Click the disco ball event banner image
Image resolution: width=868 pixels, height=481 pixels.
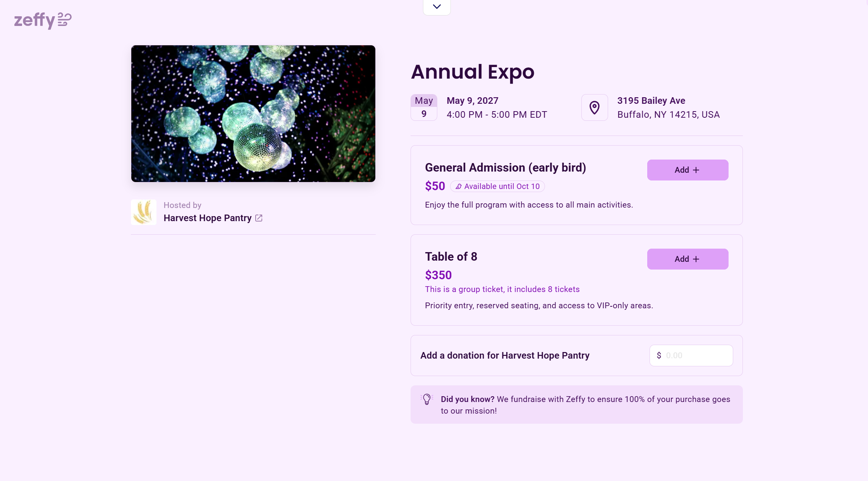coord(253,113)
